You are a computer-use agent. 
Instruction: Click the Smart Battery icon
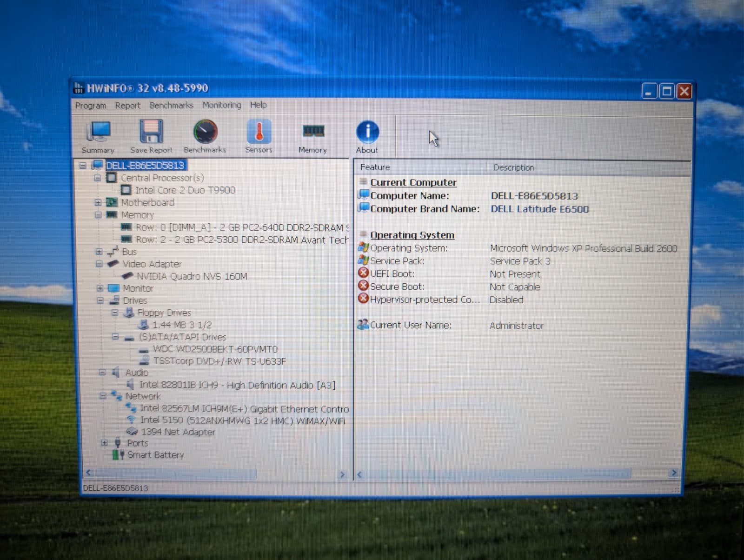[x=118, y=455]
